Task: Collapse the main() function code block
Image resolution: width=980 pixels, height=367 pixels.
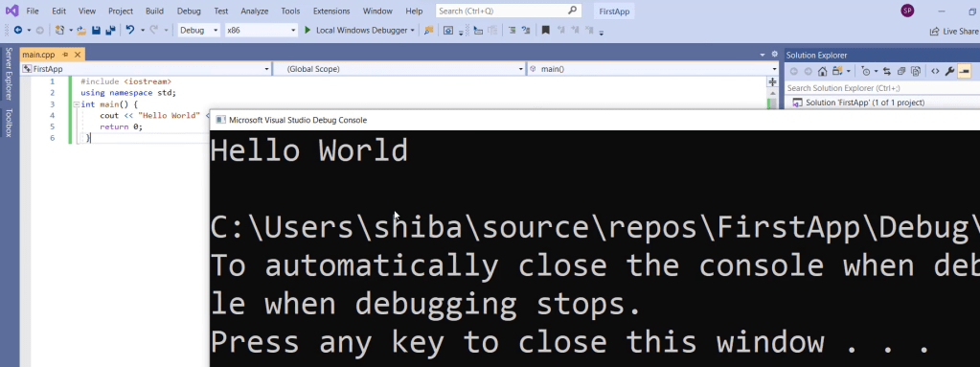Action: (x=77, y=104)
